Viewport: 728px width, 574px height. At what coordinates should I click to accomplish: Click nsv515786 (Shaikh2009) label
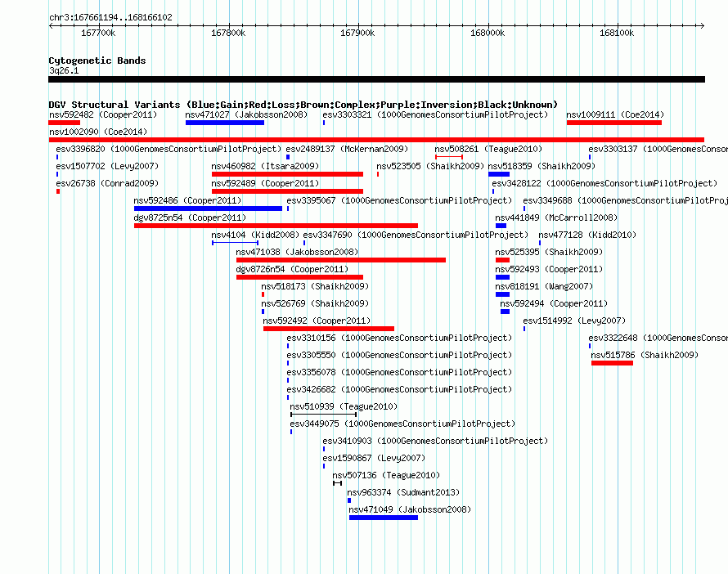pos(645,355)
